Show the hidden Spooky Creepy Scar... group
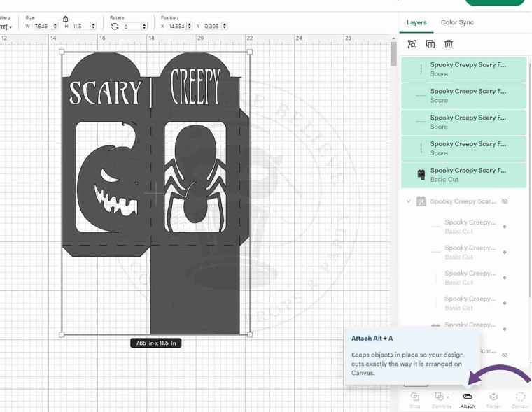532x412 pixels. click(505, 201)
